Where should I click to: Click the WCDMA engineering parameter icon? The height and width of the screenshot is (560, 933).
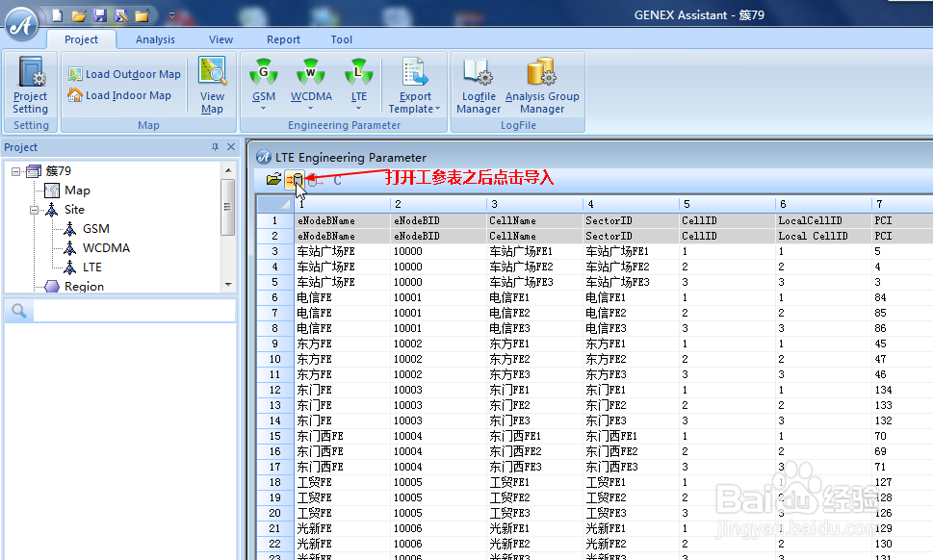point(311,72)
